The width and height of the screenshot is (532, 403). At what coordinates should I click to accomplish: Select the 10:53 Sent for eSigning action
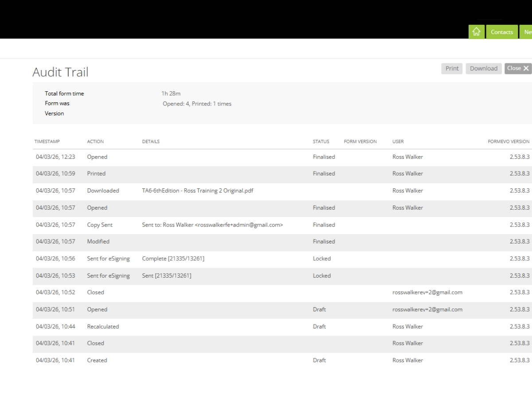coord(108,276)
